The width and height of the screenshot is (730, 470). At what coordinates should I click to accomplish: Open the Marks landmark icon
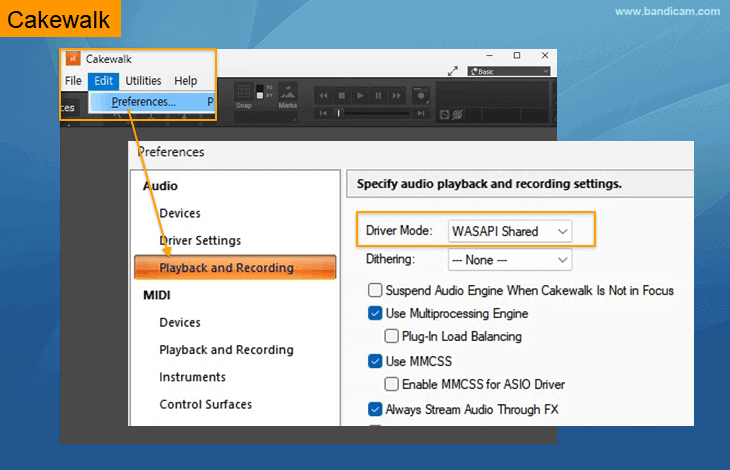(x=288, y=92)
